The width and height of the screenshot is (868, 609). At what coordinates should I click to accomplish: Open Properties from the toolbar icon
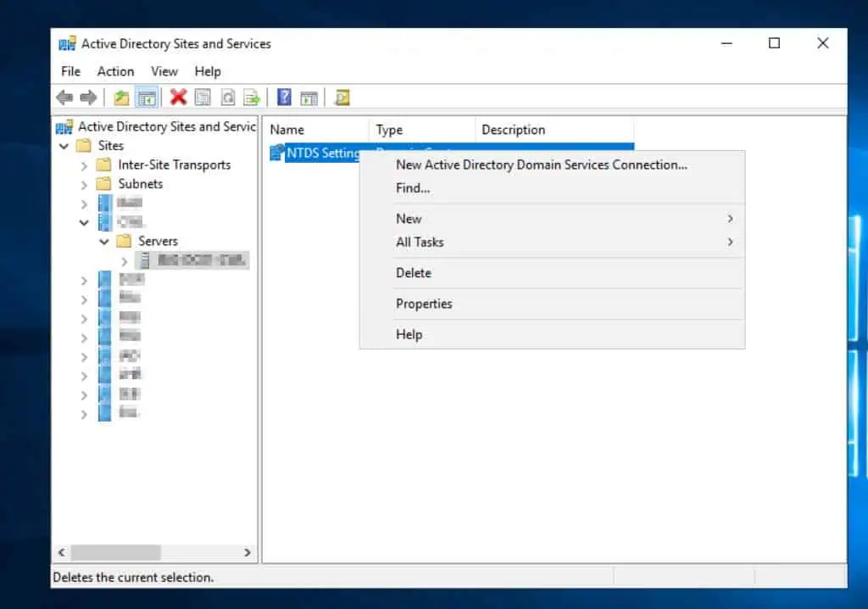pos(203,98)
